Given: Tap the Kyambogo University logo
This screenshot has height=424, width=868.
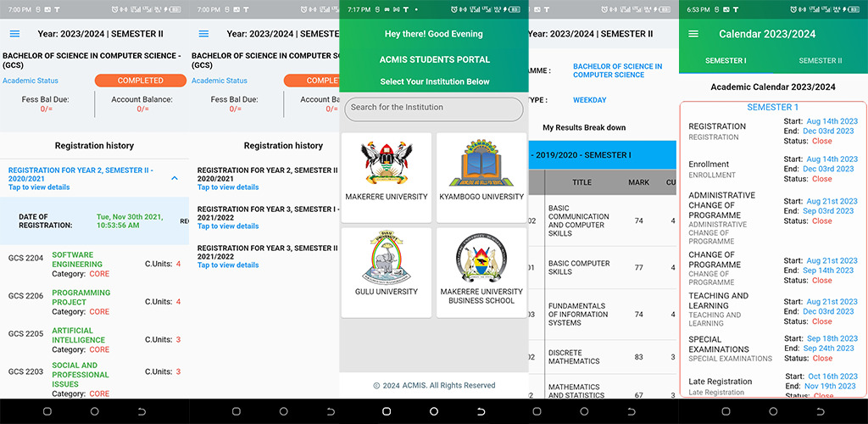Looking at the screenshot, I should coord(481,162).
